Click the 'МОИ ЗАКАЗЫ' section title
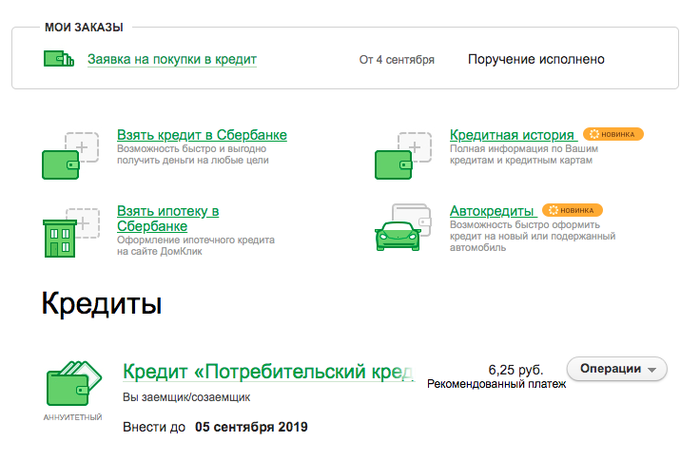 pyautogui.click(x=84, y=27)
